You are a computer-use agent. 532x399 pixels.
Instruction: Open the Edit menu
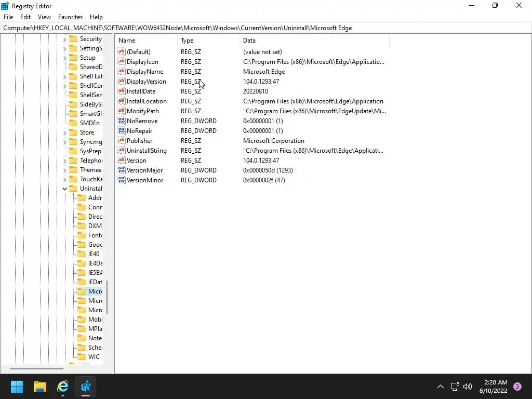[x=25, y=17]
